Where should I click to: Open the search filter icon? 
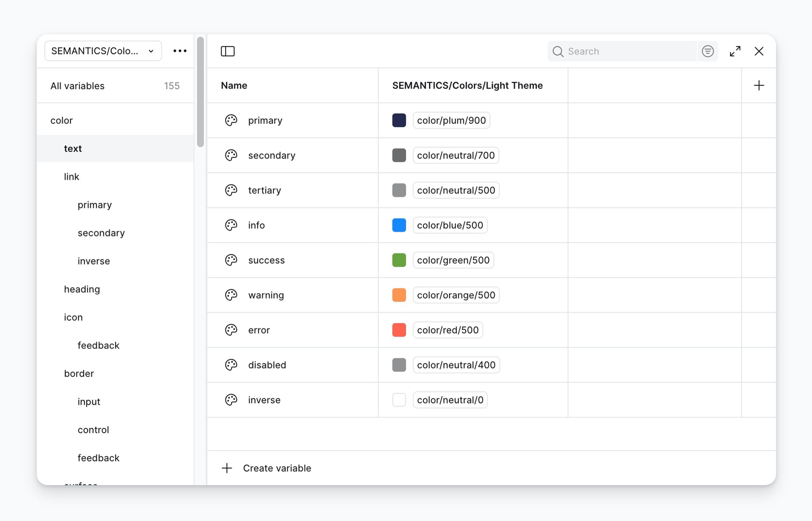coord(707,51)
